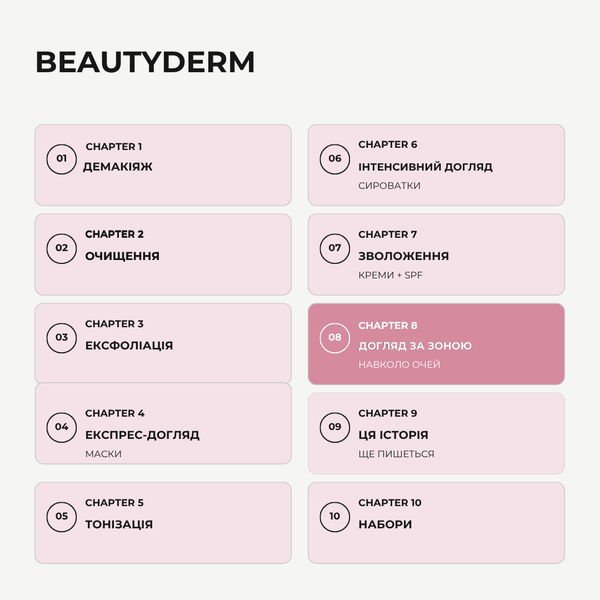This screenshot has width=600, height=600.
Task: Go to Chapter 3 ЕКСФОЛІАЦІЯ
Action: (x=163, y=343)
